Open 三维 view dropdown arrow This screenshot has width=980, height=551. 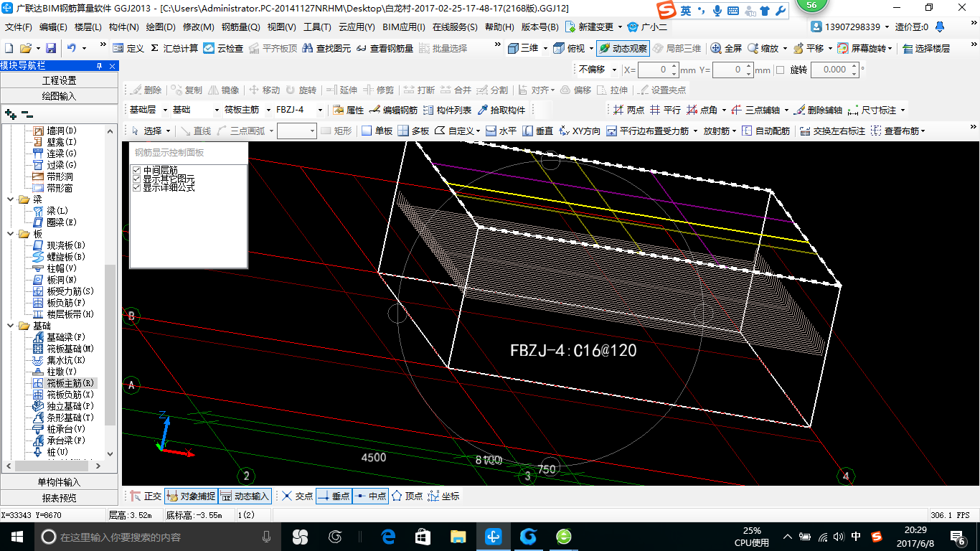point(545,48)
